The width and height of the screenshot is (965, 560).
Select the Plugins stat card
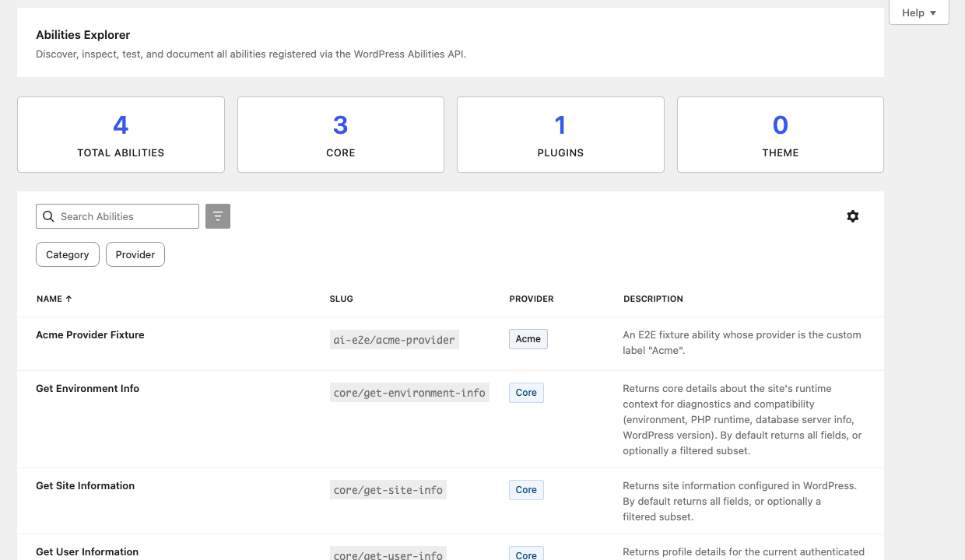pos(560,135)
